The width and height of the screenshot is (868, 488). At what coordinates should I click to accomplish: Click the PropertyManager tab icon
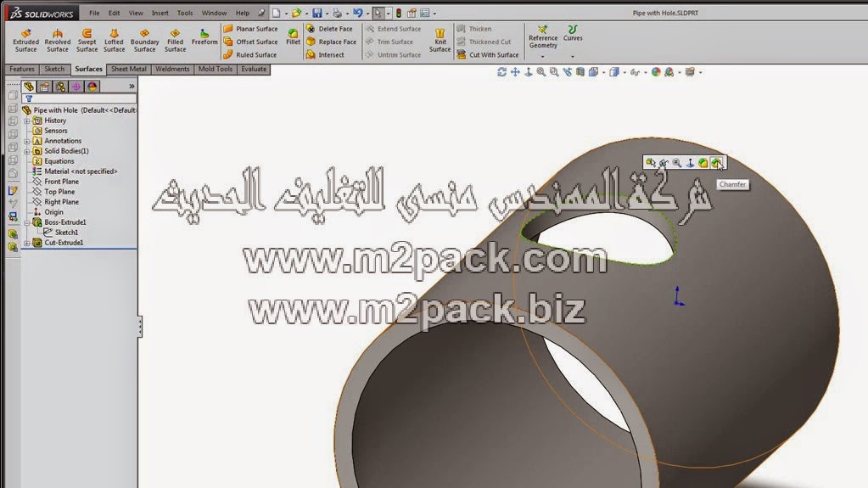pyautogui.click(x=44, y=87)
